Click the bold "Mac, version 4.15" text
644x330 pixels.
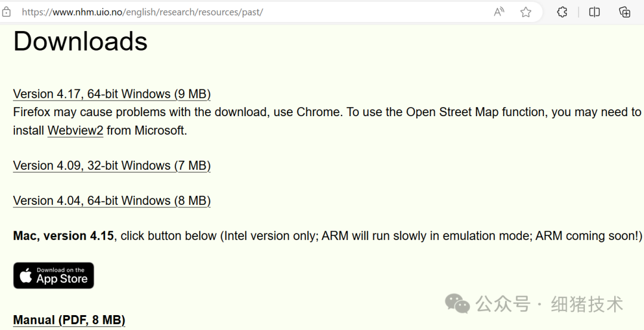(63, 236)
